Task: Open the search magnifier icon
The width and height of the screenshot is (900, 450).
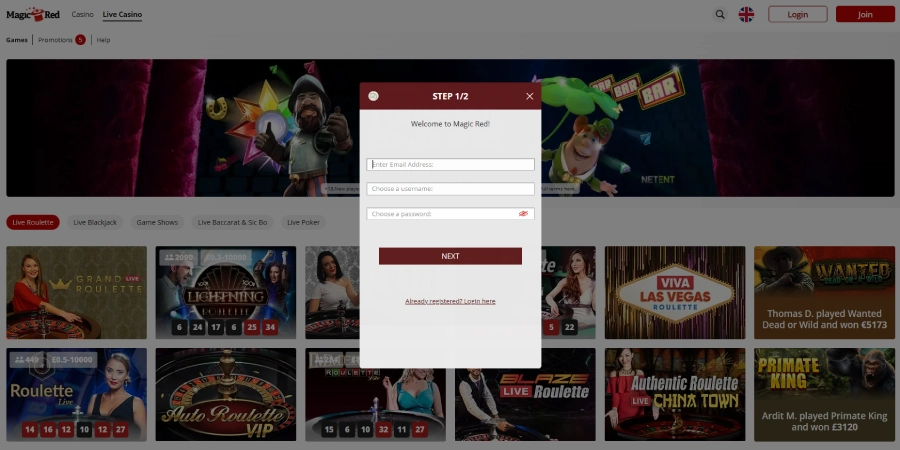Action: coord(720,15)
